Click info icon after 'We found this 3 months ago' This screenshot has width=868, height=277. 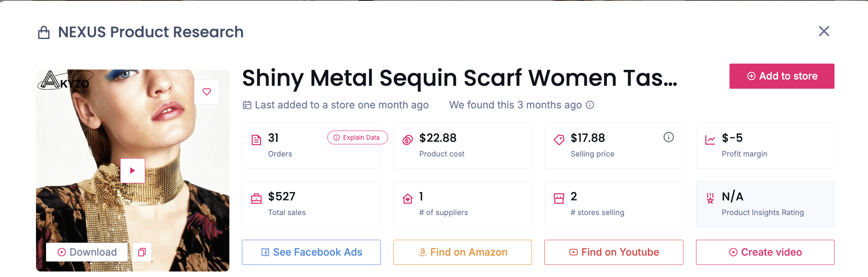[590, 105]
